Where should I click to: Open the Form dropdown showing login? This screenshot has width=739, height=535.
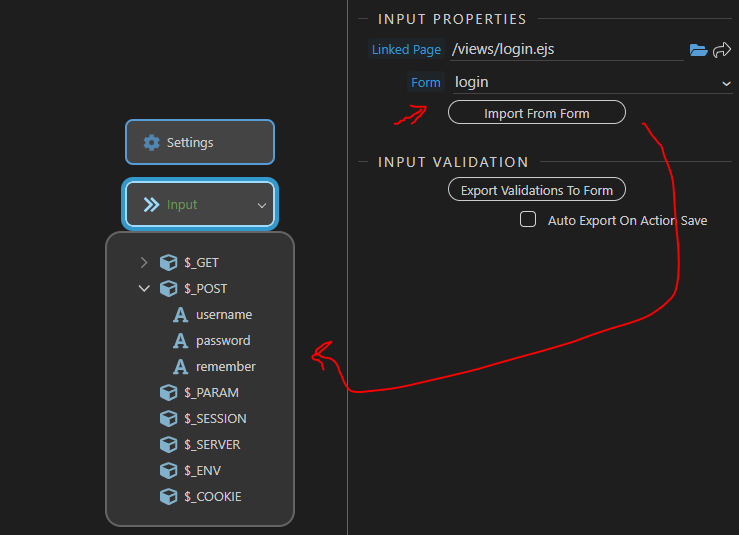point(592,82)
